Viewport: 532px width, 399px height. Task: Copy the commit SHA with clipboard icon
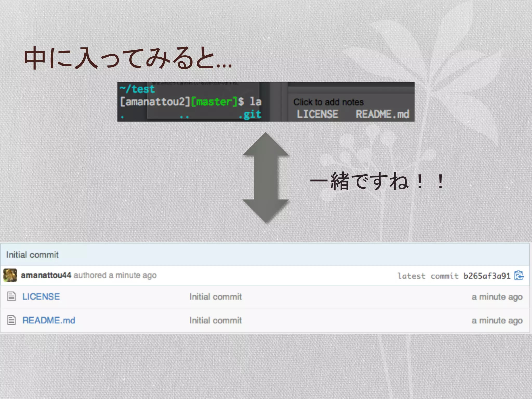click(519, 275)
